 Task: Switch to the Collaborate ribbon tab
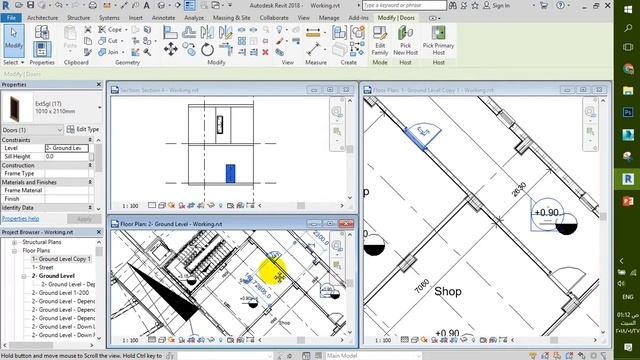[274, 18]
